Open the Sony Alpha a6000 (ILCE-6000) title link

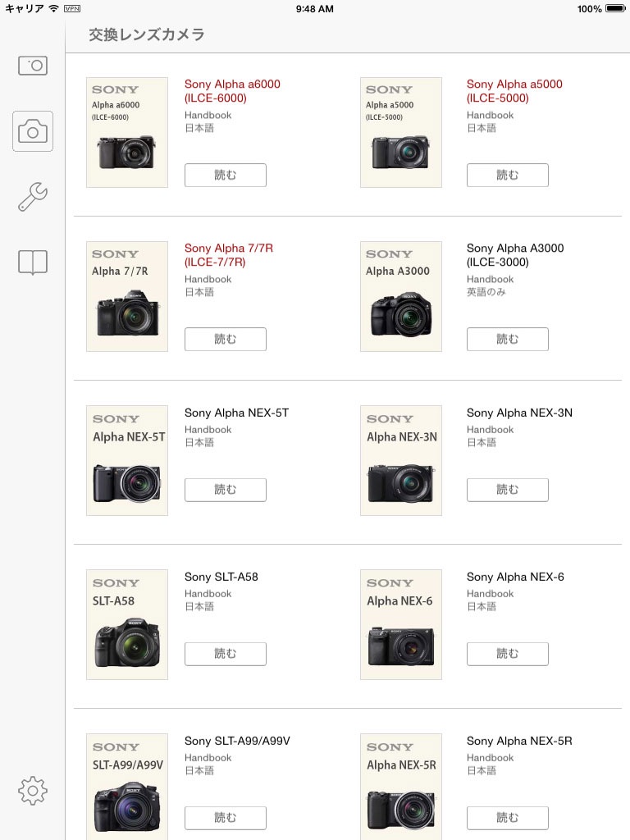232,91
